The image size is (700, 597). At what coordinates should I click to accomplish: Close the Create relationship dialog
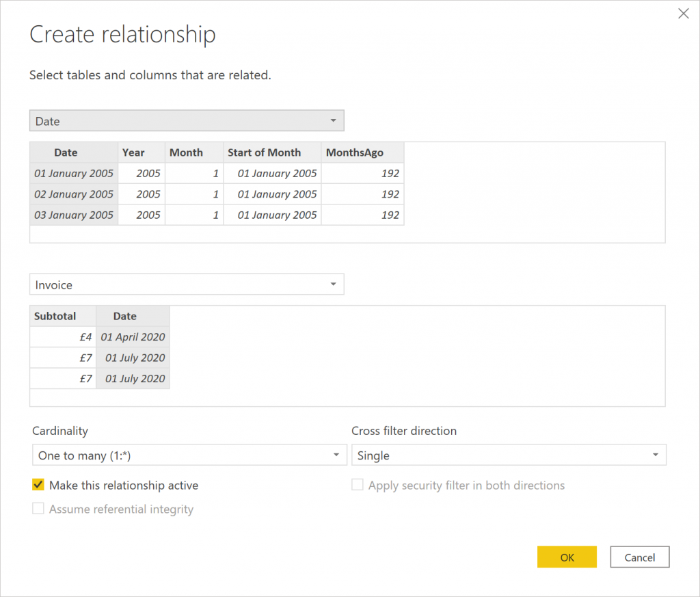tap(683, 14)
